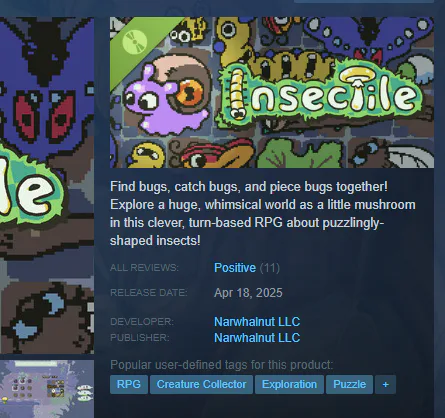Select the screenshot thumbnail below the main image
Image resolution: width=445 pixels, height=418 pixels.
point(47,389)
